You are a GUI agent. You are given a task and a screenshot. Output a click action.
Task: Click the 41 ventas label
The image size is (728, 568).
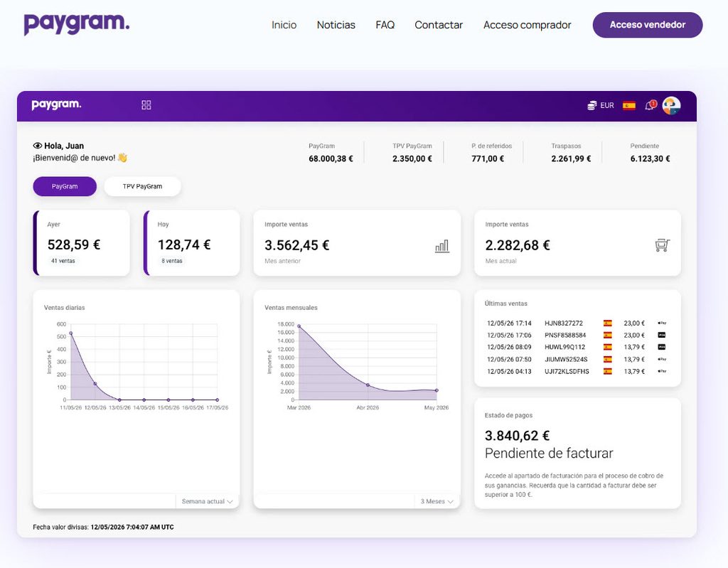(x=63, y=261)
